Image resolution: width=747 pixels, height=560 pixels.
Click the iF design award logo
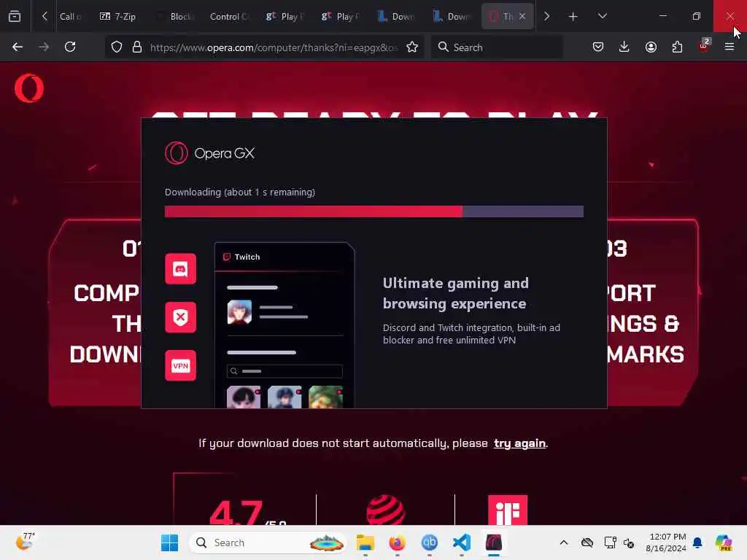coord(508,510)
